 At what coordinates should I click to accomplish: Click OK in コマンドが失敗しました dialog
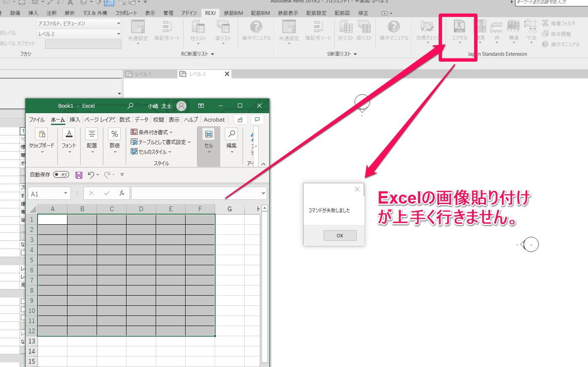pyautogui.click(x=340, y=236)
